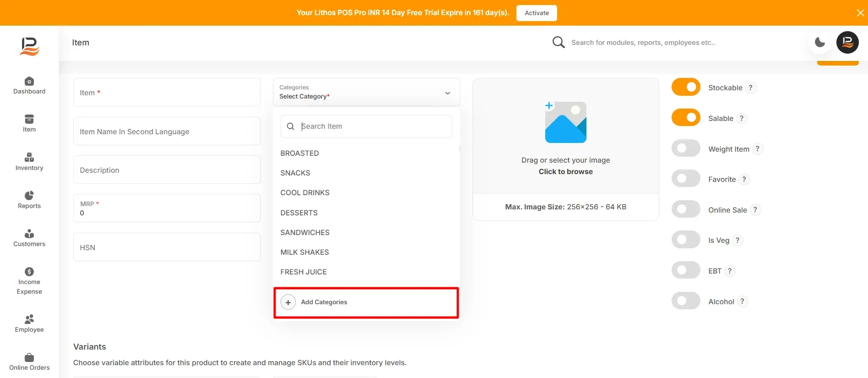Screen dimensions: 868x378
Task: Click the Search Item field in dropdown
Action: point(366,126)
